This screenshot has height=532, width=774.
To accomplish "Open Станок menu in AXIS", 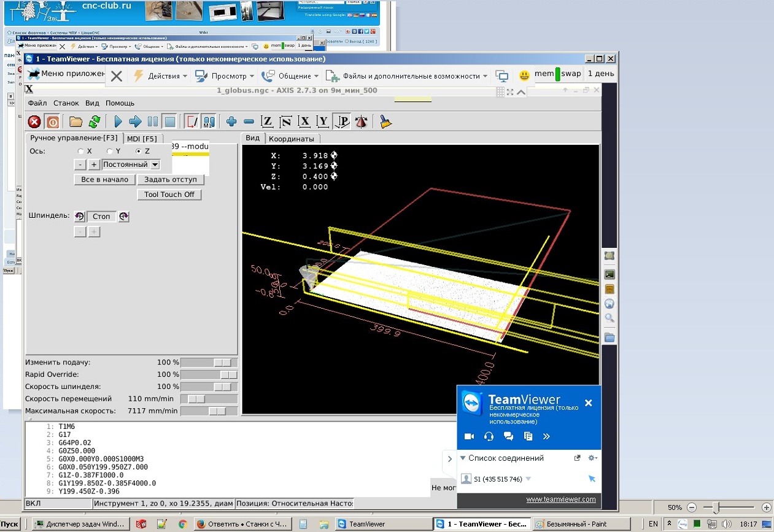I will [66, 103].
